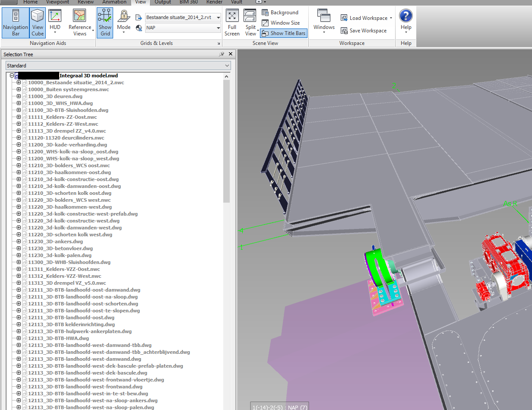Activate the Show Grid tool

pyautogui.click(x=104, y=22)
